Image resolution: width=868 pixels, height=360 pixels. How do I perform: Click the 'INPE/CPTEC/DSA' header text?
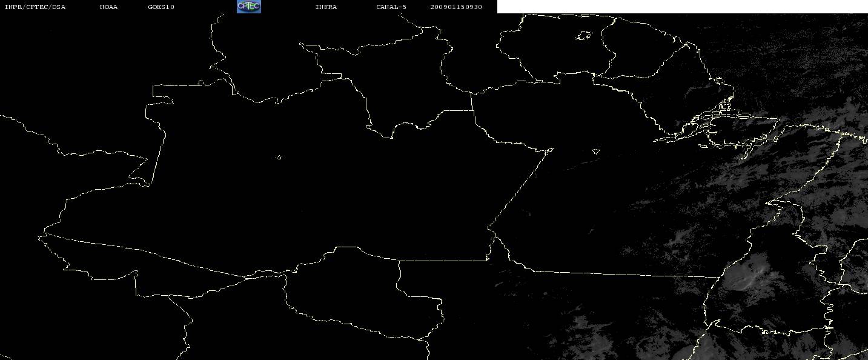coord(35,7)
